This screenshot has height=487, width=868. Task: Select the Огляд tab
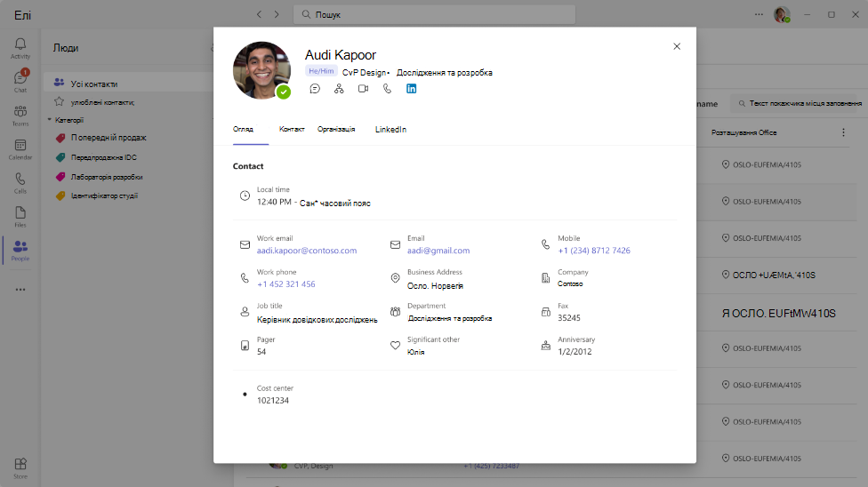(x=243, y=130)
